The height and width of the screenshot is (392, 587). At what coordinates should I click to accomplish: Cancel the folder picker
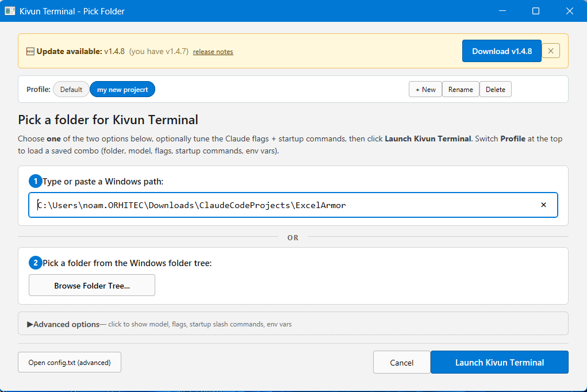[402, 362]
